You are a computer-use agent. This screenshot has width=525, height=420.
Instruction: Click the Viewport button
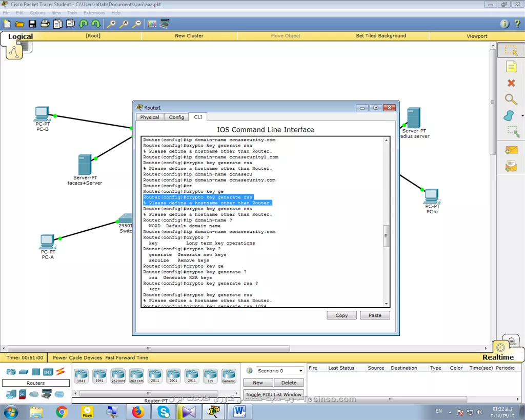point(477,36)
